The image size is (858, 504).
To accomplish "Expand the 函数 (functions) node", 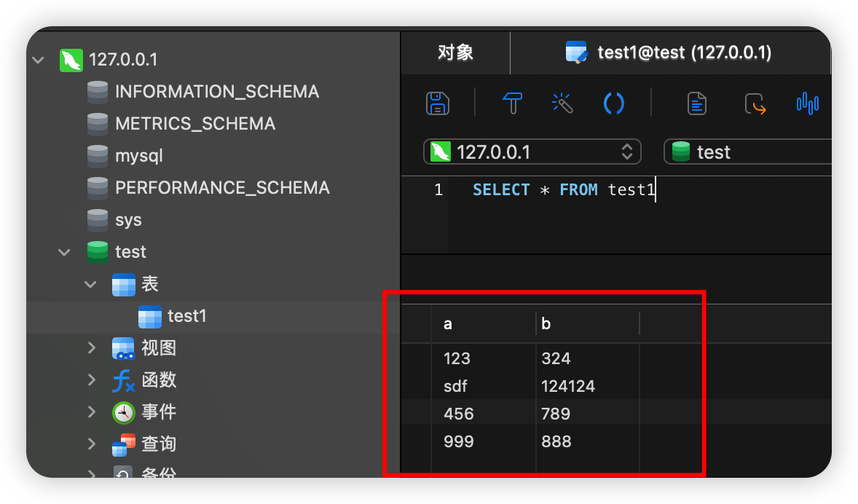I will [x=91, y=380].
